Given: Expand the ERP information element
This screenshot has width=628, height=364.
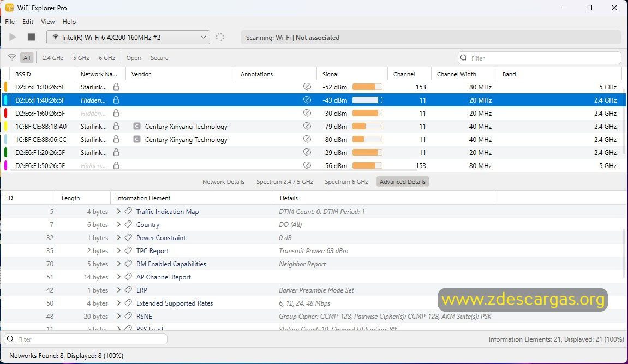Looking at the screenshot, I should [x=118, y=290].
